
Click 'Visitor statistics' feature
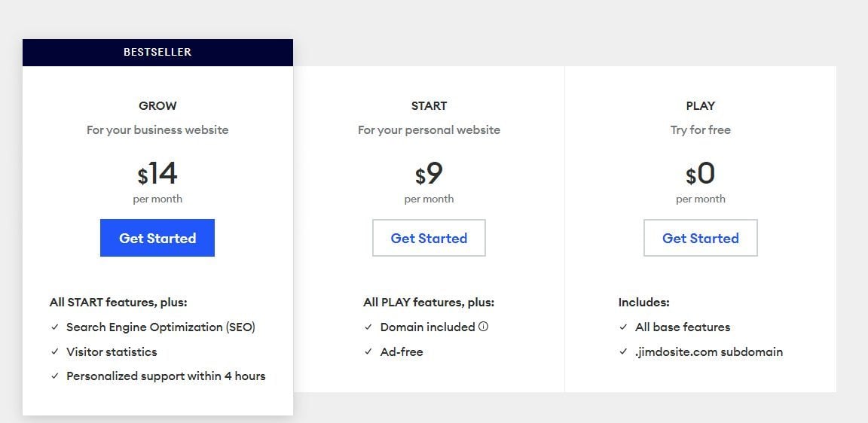tap(112, 351)
